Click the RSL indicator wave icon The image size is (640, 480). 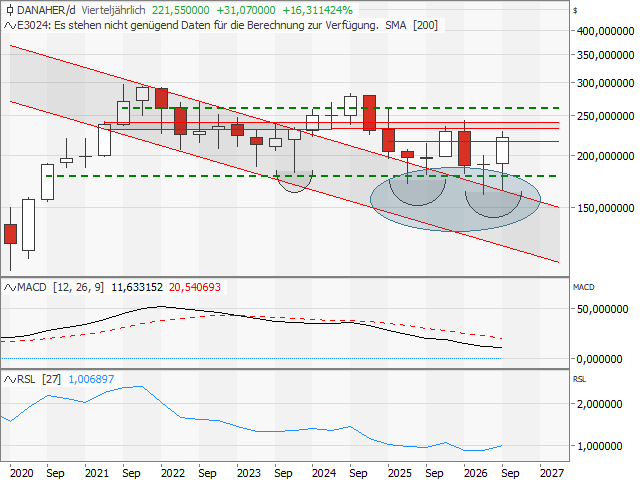(x=10, y=380)
